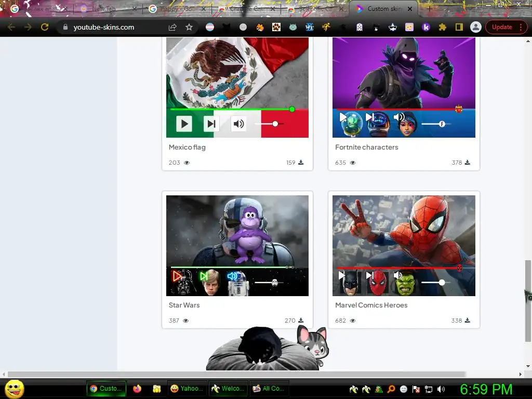Click download icon beside 378
The image size is (532, 399).
(467, 162)
